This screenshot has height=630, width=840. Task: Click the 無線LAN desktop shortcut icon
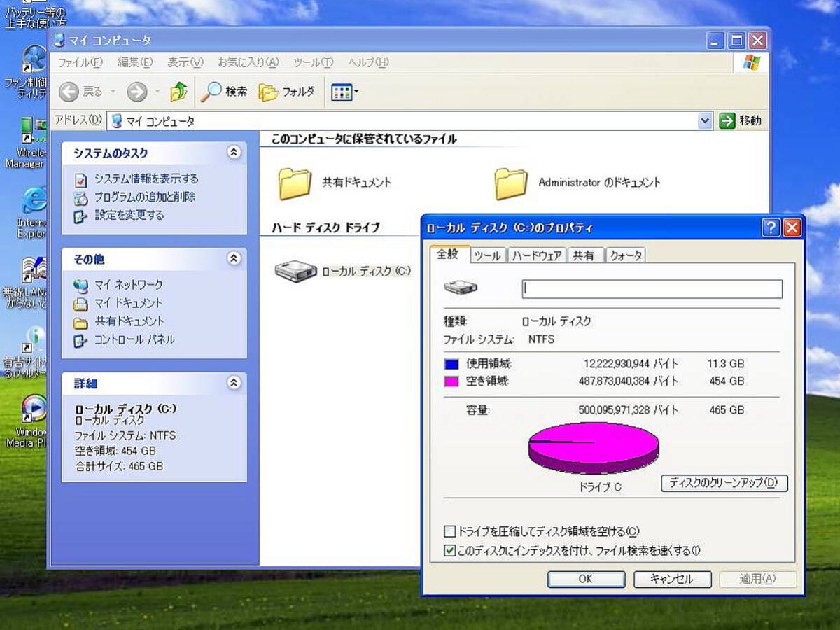pos(34,269)
